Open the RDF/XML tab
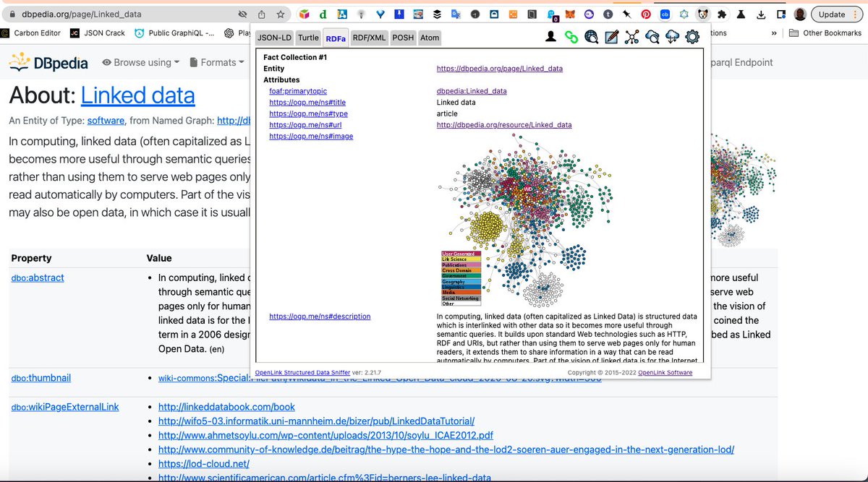 (x=369, y=38)
